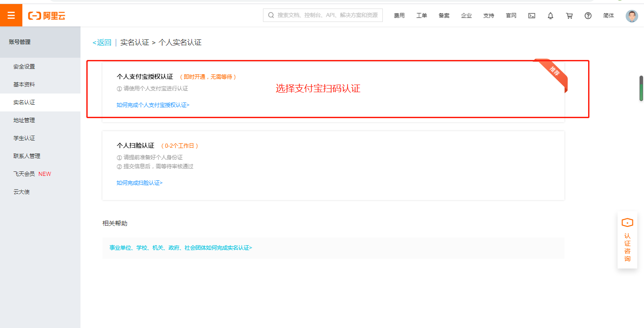The height and width of the screenshot is (328, 644).
Task: Open the 企业 menu
Action: click(466, 16)
